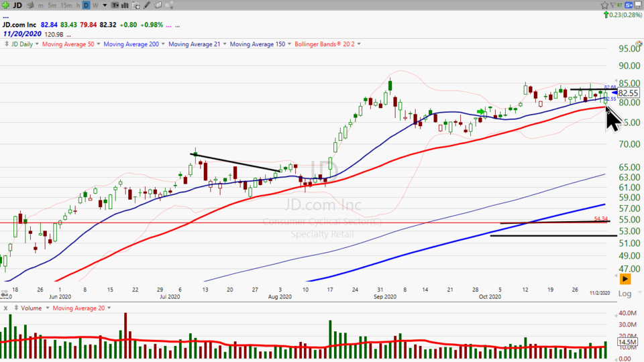
Task: Click the green high price 83.43
Action: (68, 25)
